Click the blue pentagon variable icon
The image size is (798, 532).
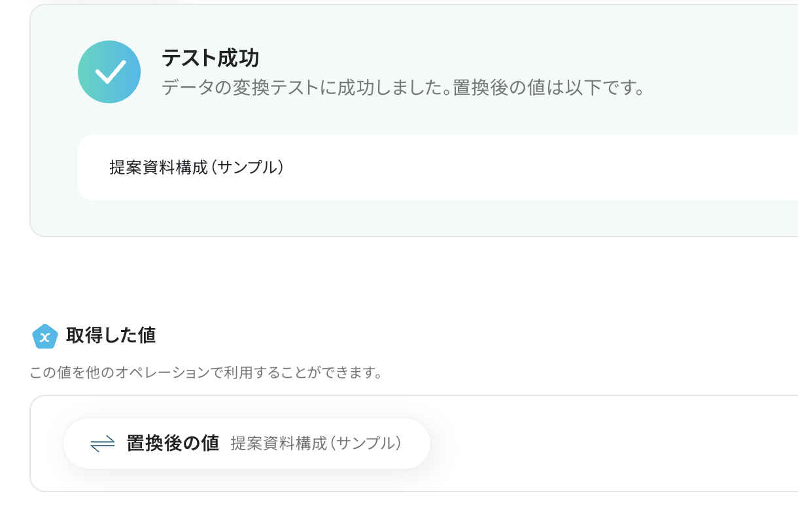[x=44, y=337]
